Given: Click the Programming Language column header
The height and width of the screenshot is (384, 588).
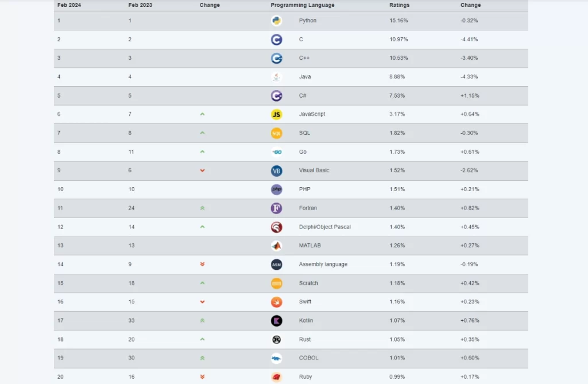Looking at the screenshot, I should point(302,5).
